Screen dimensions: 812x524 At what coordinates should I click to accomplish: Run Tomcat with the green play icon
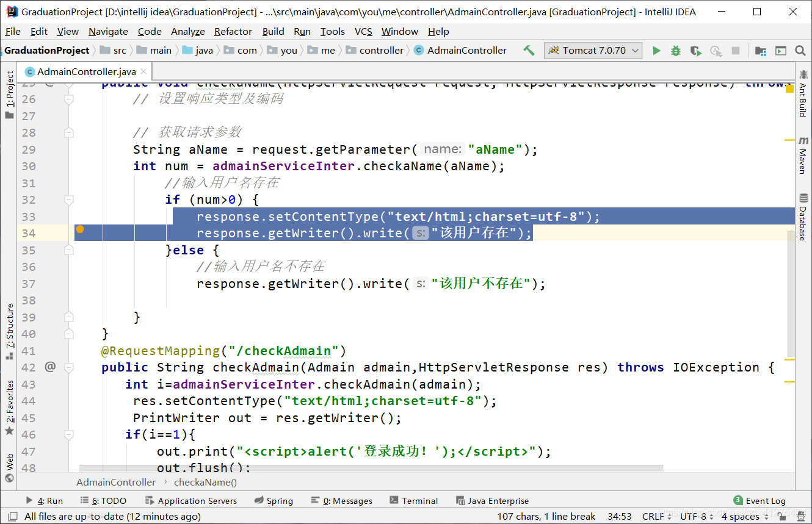pyautogui.click(x=656, y=51)
